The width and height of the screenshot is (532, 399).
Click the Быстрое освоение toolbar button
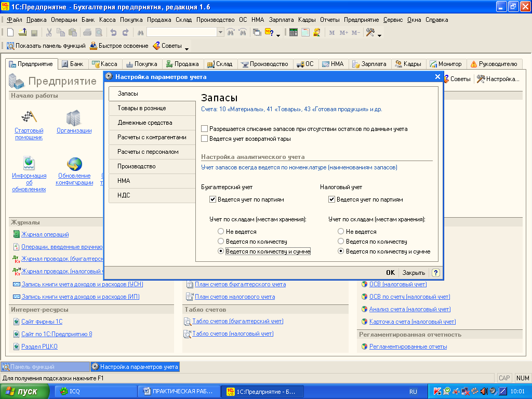pos(119,46)
